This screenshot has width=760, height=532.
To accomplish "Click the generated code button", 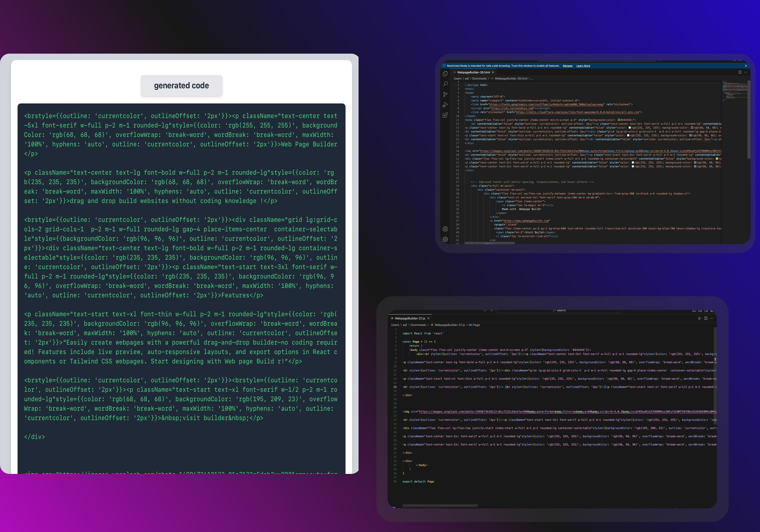I will (181, 86).
